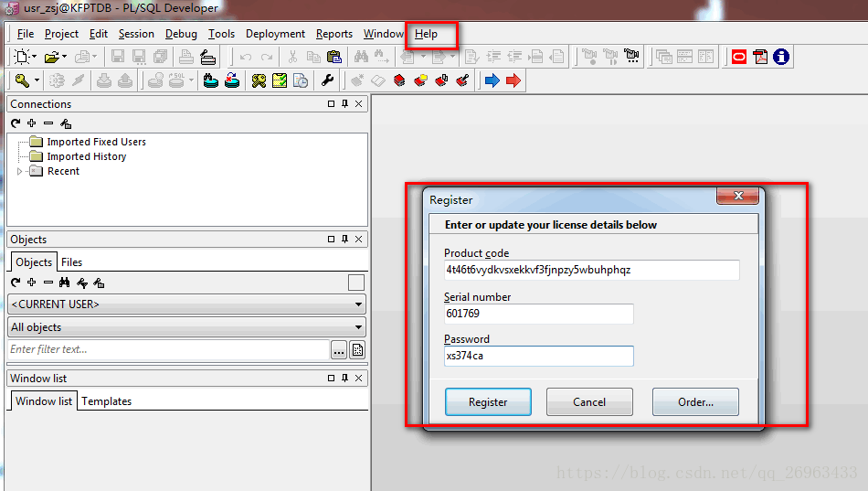Click the Serial number field
This screenshot has height=491, width=868.
tap(539, 314)
